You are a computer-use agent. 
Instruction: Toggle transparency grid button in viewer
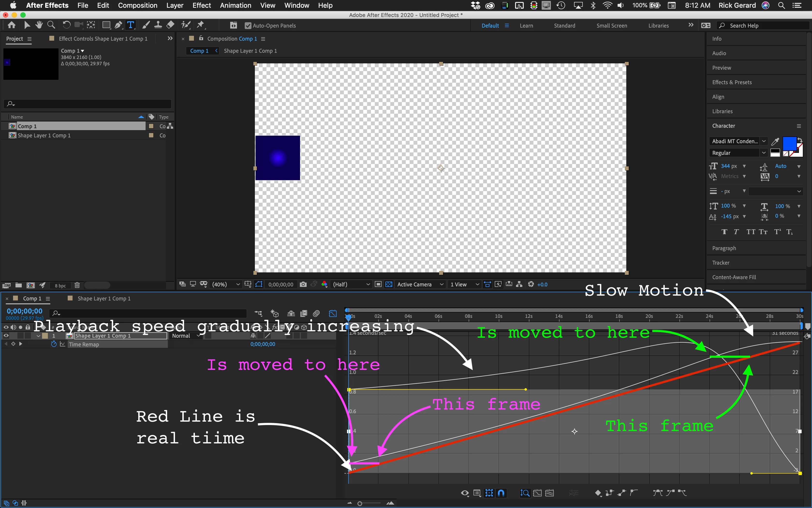pyautogui.click(x=389, y=284)
